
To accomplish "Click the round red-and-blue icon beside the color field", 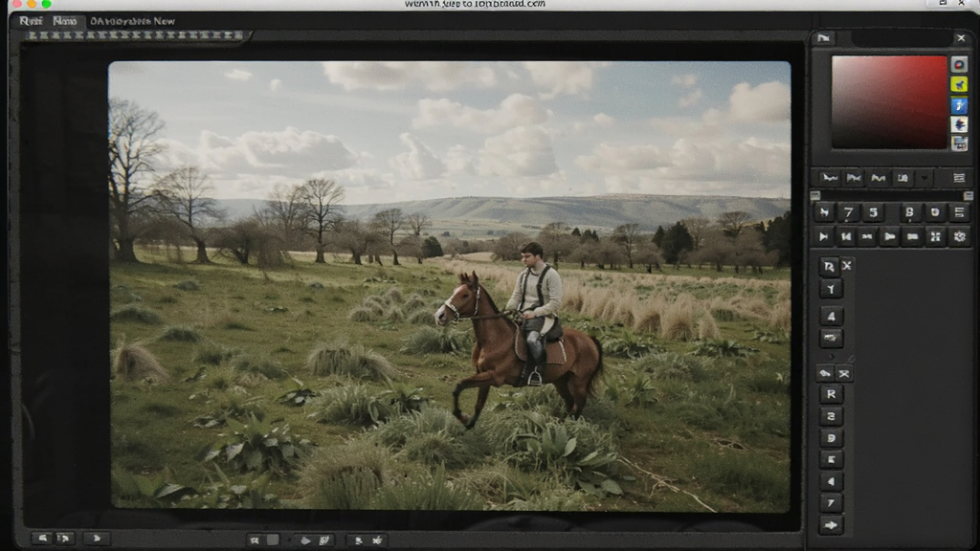I will tap(959, 64).
